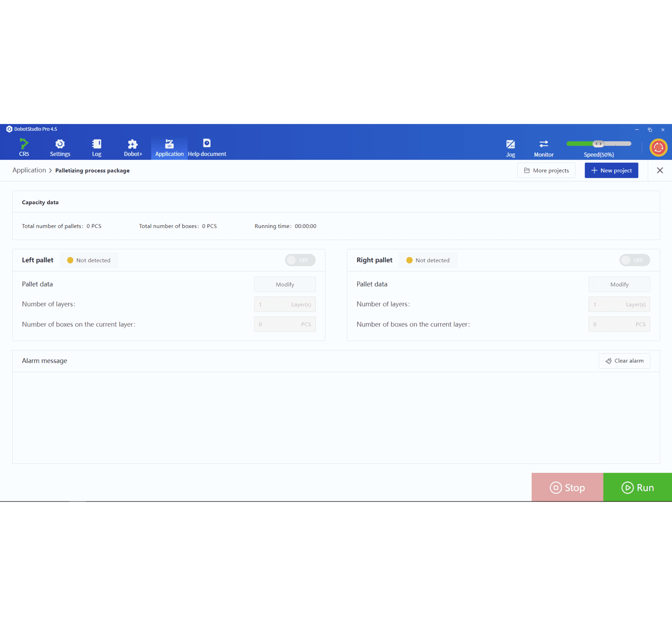Click Left pallet number of layers field
Image resolution: width=672 pixels, height=626 pixels.
(285, 305)
